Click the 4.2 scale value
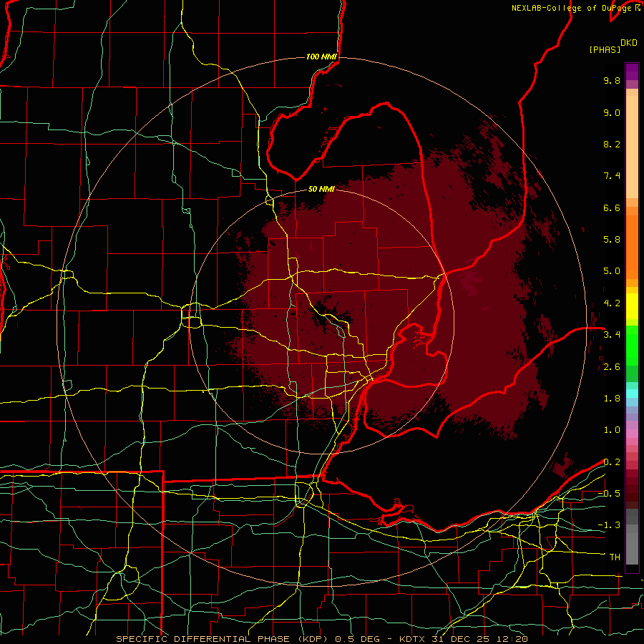The height and width of the screenshot is (644, 644). [x=612, y=303]
